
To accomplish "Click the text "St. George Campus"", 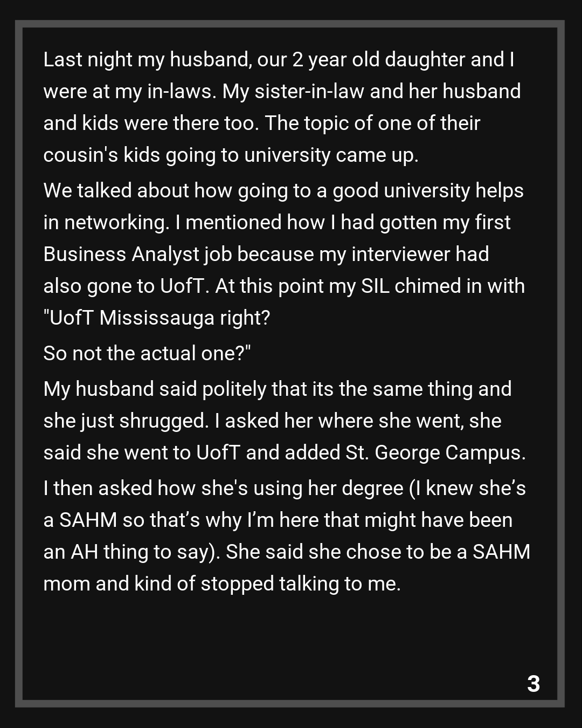I will [435, 452].
